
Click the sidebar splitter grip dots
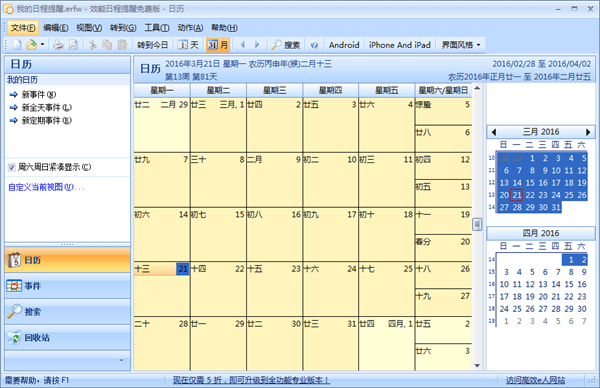(67, 244)
